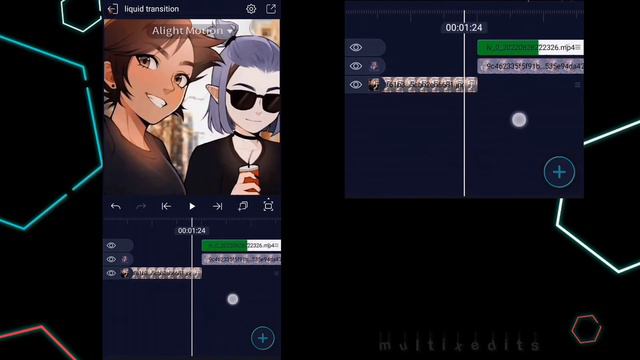This screenshot has width=640, height=360.
Task: Tap the back/exit project icon
Action: (x=113, y=9)
